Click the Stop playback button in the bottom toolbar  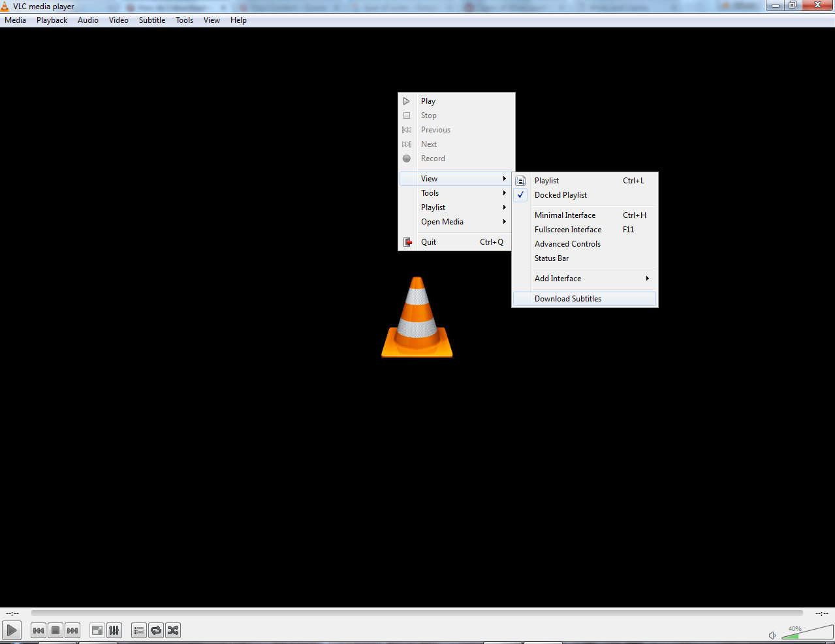click(x=55, y=630)
